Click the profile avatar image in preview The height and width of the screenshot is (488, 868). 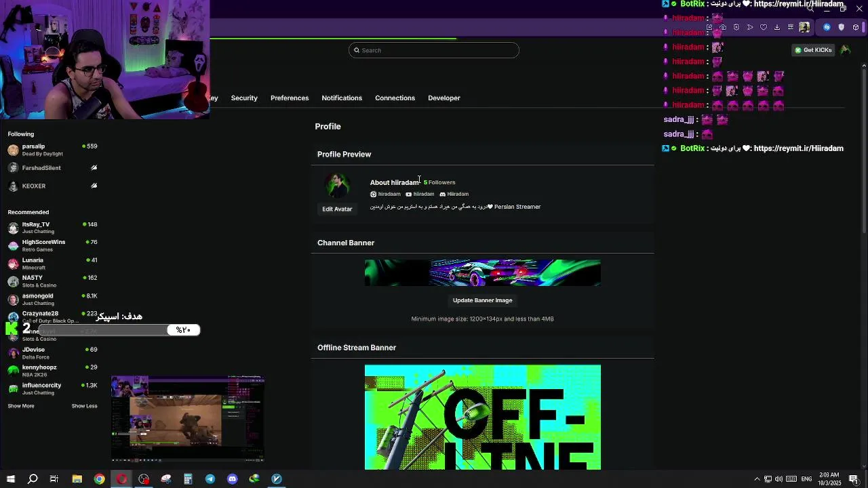pyautogui.click(x=337, y=186)
